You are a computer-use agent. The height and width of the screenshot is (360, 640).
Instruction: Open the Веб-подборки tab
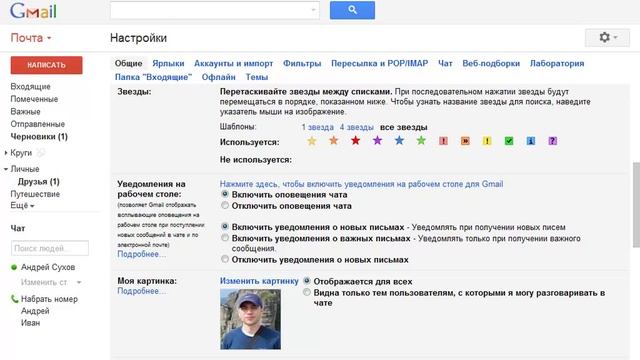[491, 63]
